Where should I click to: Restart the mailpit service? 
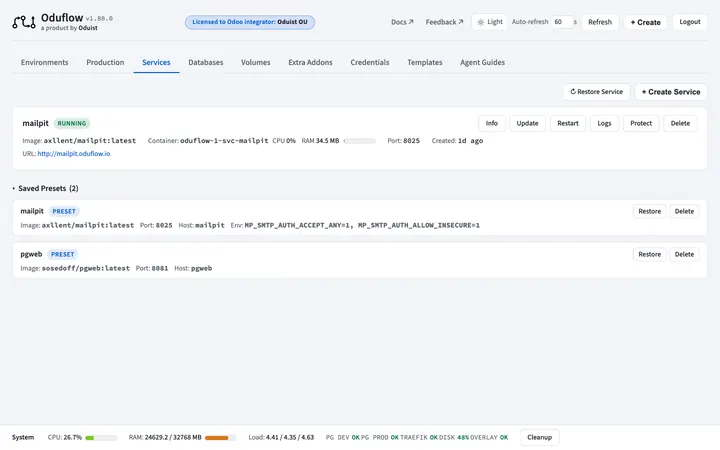coord(568,124)
